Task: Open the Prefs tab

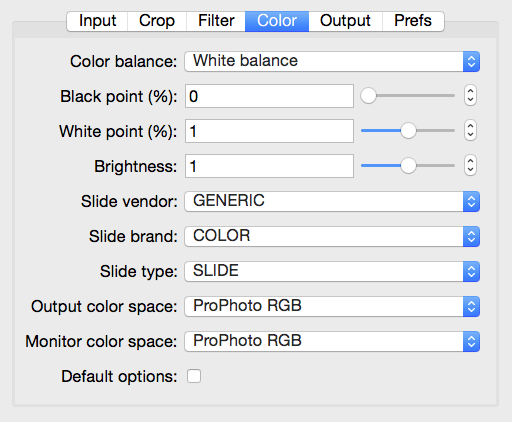Action: [413, 21]
